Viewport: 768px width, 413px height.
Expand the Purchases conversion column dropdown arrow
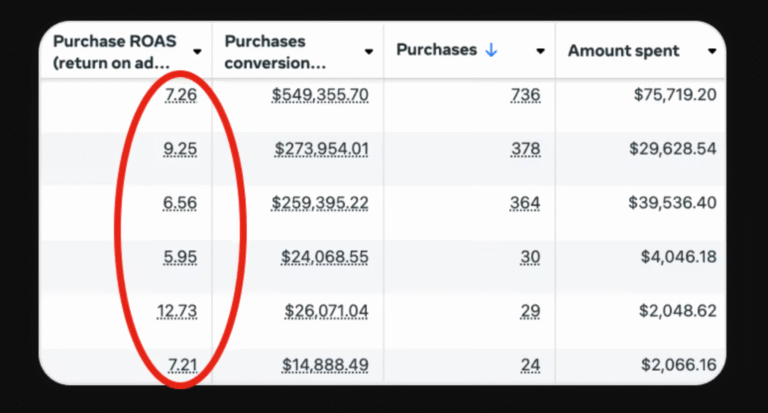369,52
